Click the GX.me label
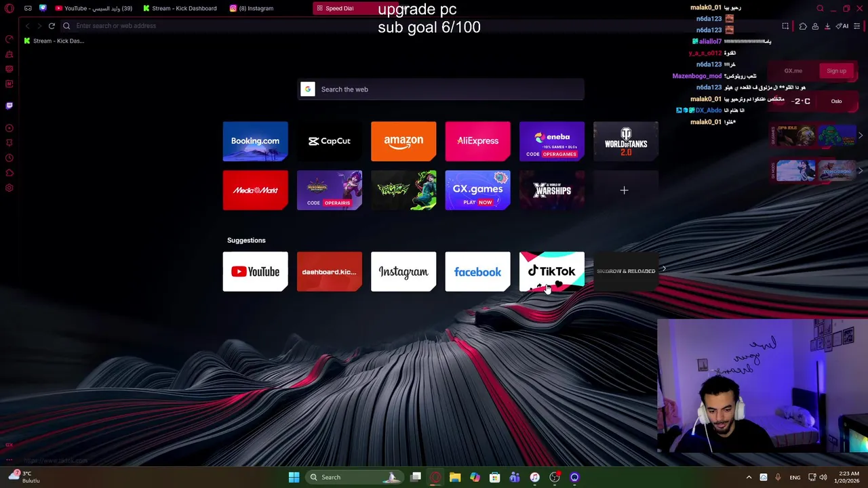The image size is (868, 488). coord(793,70)
